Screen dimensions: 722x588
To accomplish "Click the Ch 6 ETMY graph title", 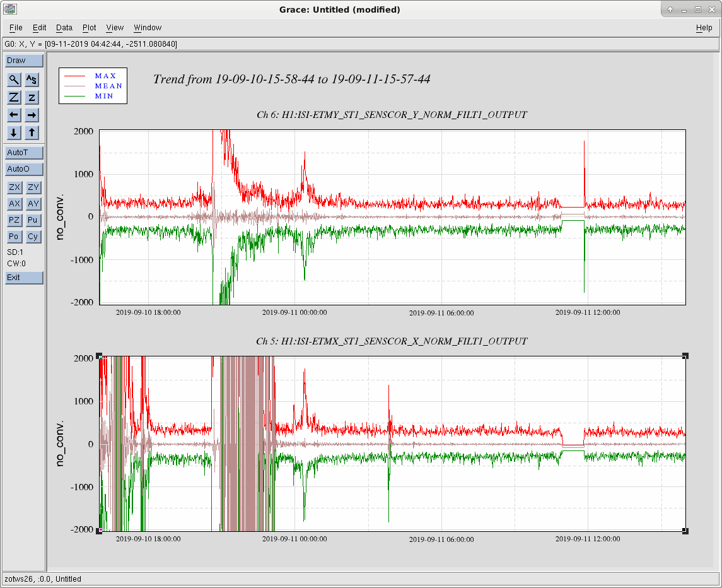I will [x=392, y=115].
